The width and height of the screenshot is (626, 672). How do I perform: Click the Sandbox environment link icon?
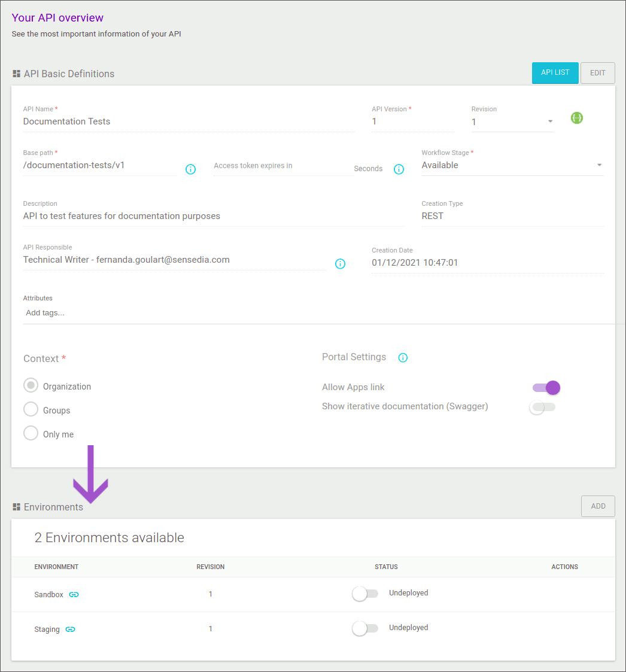click(x=74, y=594)
